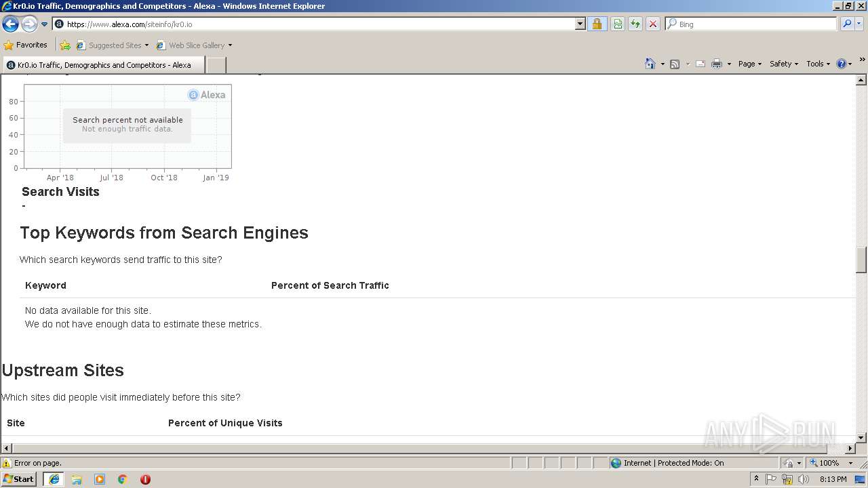The height and width of the screenshot is (488, 868).
Task: Click the Percent of Search Traffic header
Action: point(330,285)
